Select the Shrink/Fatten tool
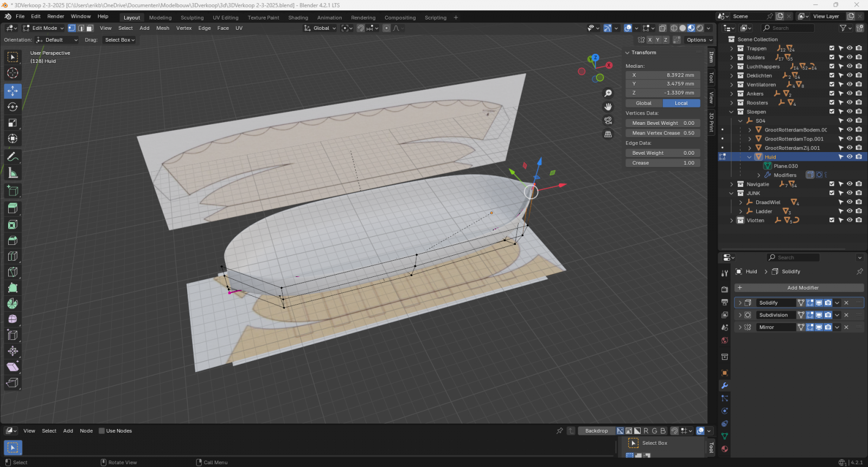 pyautogui.click(x=12, y=351)
